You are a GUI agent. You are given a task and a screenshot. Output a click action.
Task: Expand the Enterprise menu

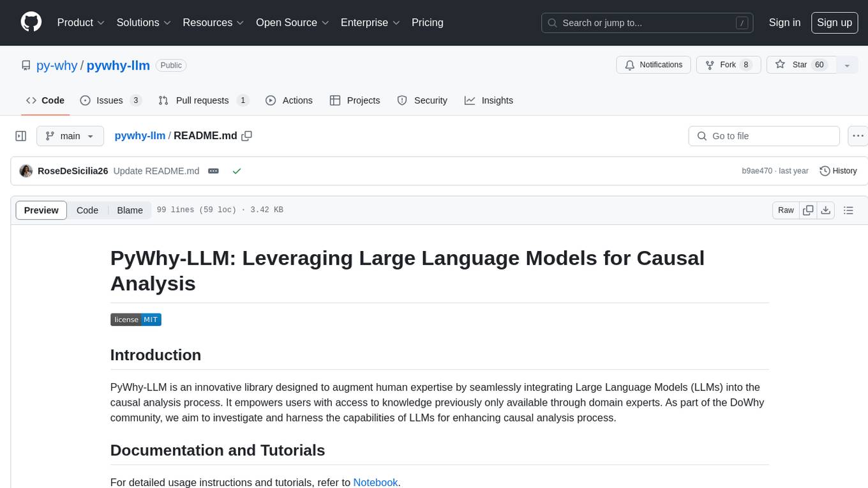pos(370,22)
